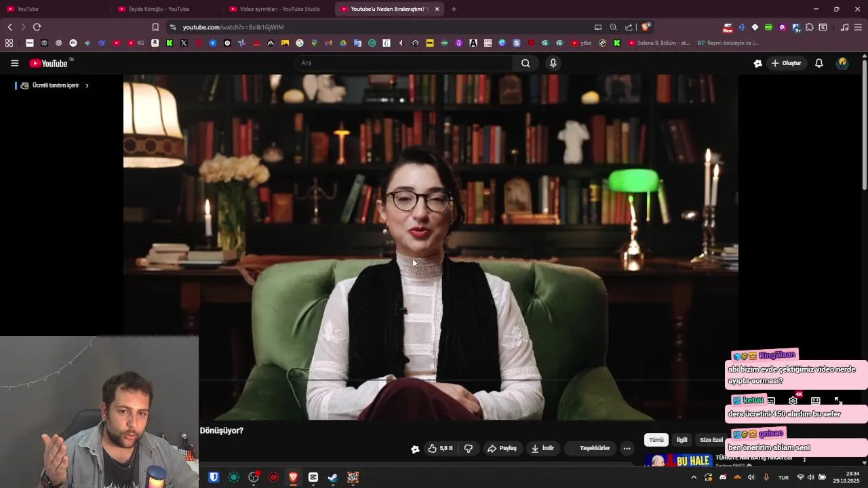The image size is (868, 488).
Task: Share the video with Paylaş
Action: (502, 448)
